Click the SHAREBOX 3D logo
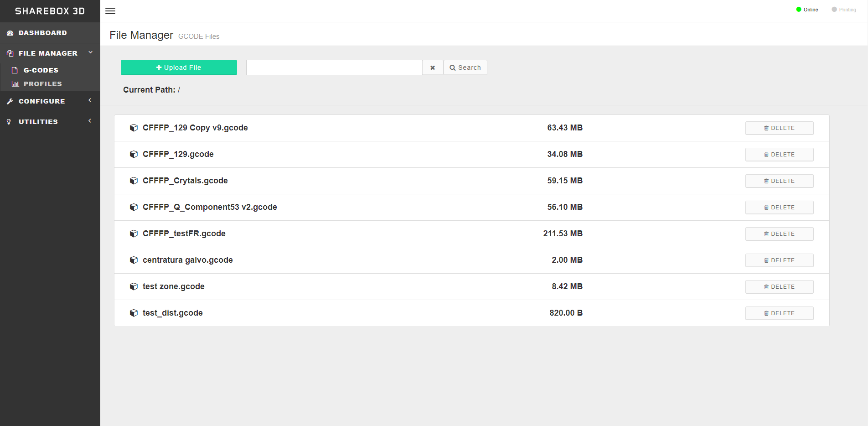 pos(50,11)
